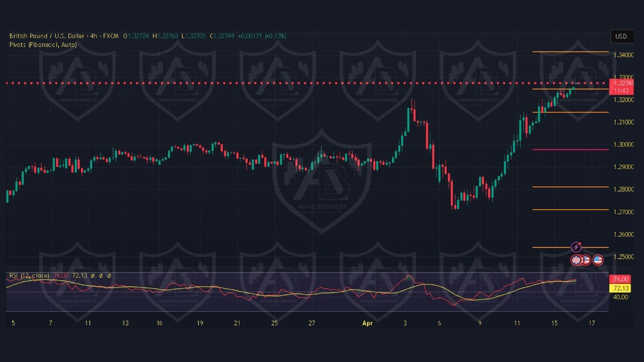Click the 76.00 value in RSI legend

point(61,276)
